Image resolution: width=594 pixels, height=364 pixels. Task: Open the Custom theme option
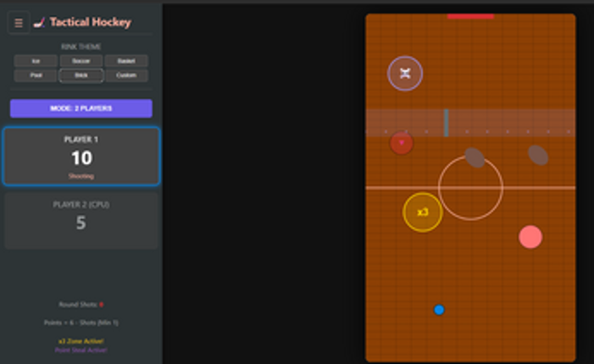(x=126, y=75)
